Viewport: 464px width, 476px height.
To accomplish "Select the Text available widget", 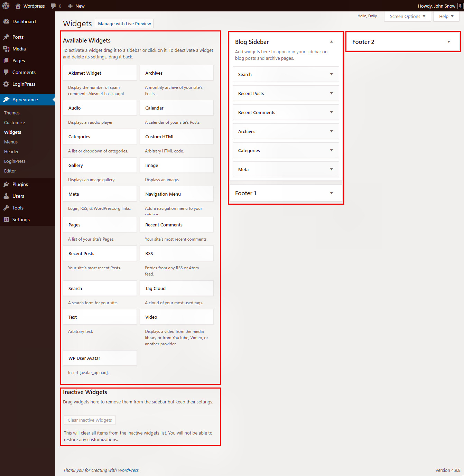I will [x=100, y=317].
